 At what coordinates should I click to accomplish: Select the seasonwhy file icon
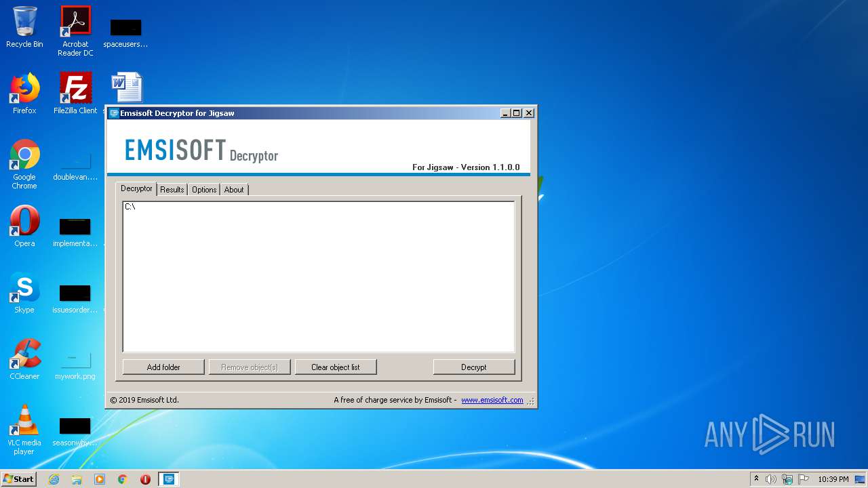pos(75,430)
